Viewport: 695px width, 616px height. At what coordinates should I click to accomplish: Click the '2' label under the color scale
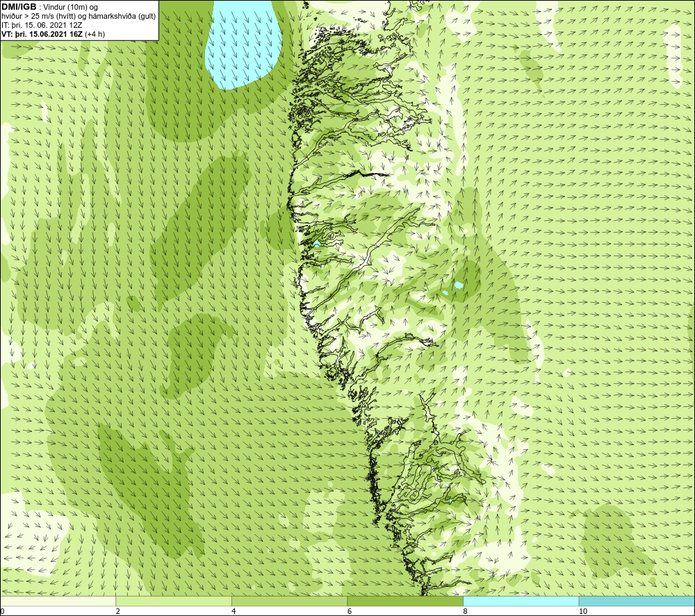(118, 611)
